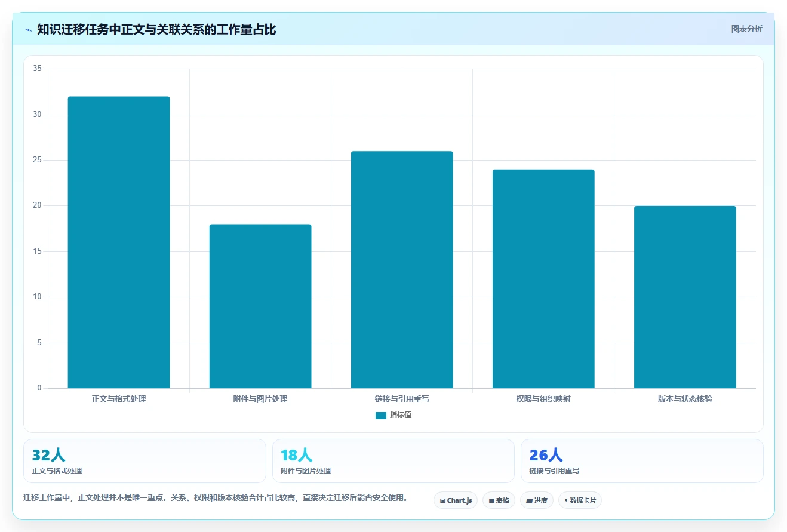787x532 pixels.
Task: Click the 指标值 legend color swatch
Action: (x=381, y=416)
